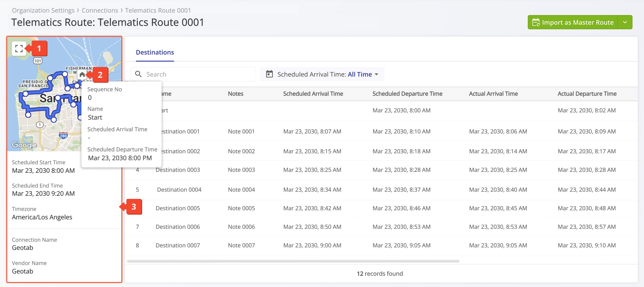
Task: Click the horizontal scrollbar under the table
Action: (x=292, y=261)
